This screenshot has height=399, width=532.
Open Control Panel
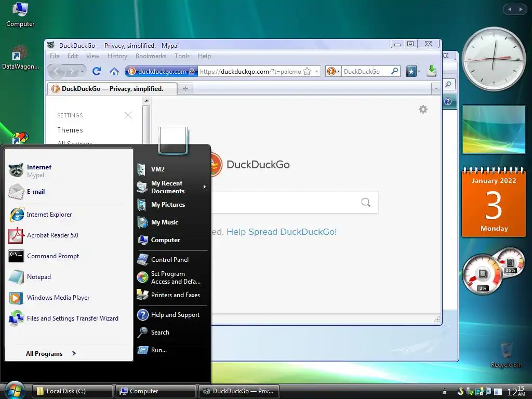[x=172, y=260]
